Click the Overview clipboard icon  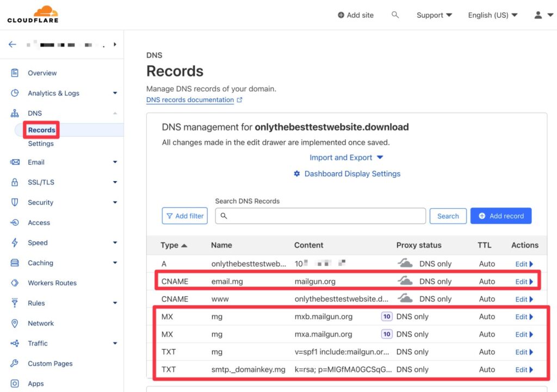(x=15, y=73)
